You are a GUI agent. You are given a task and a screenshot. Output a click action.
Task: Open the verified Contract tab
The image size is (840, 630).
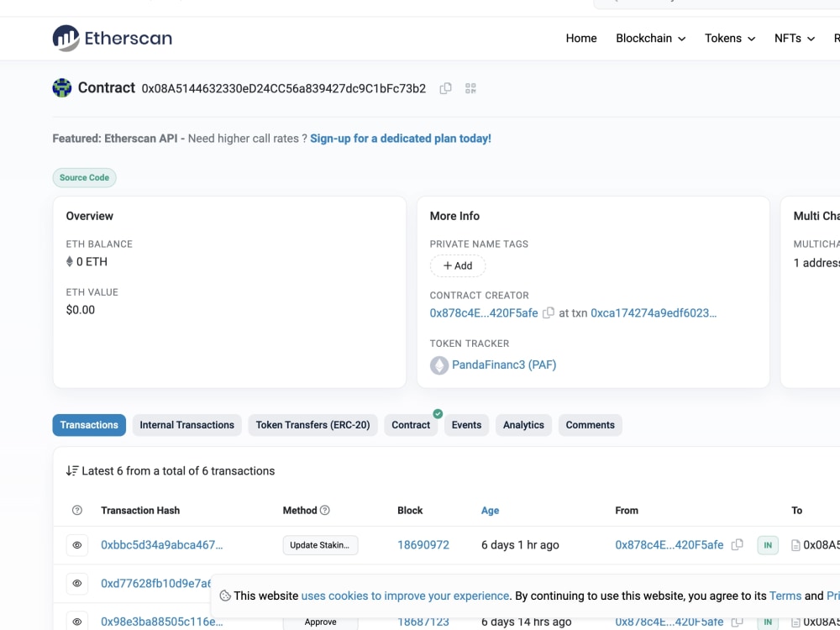point(411,425)
